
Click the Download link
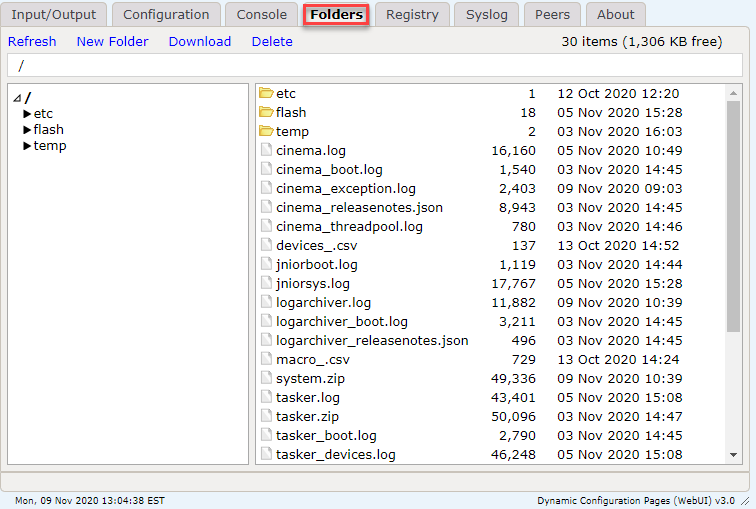click(200, 41)
